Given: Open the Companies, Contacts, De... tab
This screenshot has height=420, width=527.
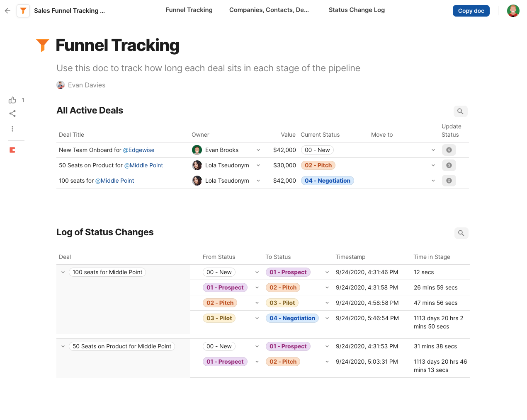Looking at the screenshot, I should (269, 10).
